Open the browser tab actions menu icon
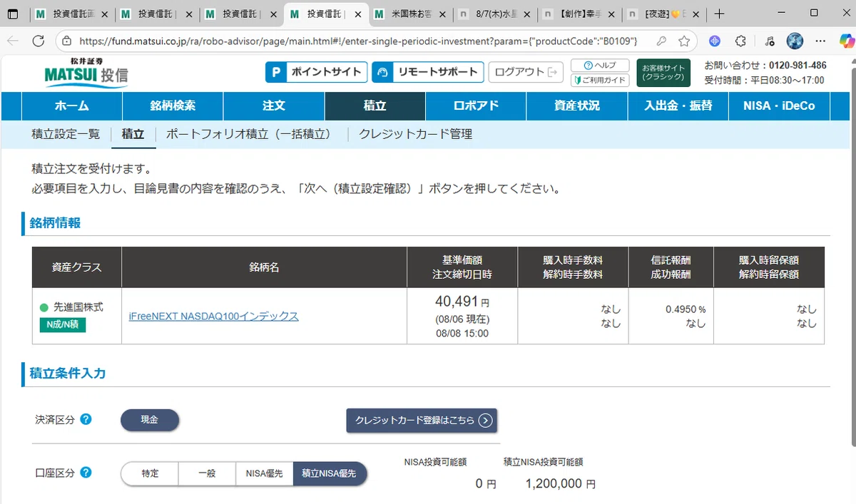Screen dimensions: 856x504 point(13,14)
